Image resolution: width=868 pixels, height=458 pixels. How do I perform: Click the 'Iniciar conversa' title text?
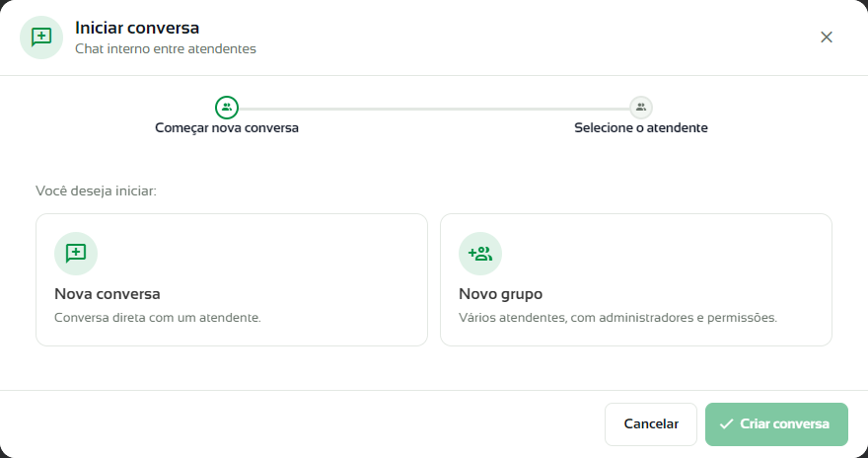[x=137, y=28]
